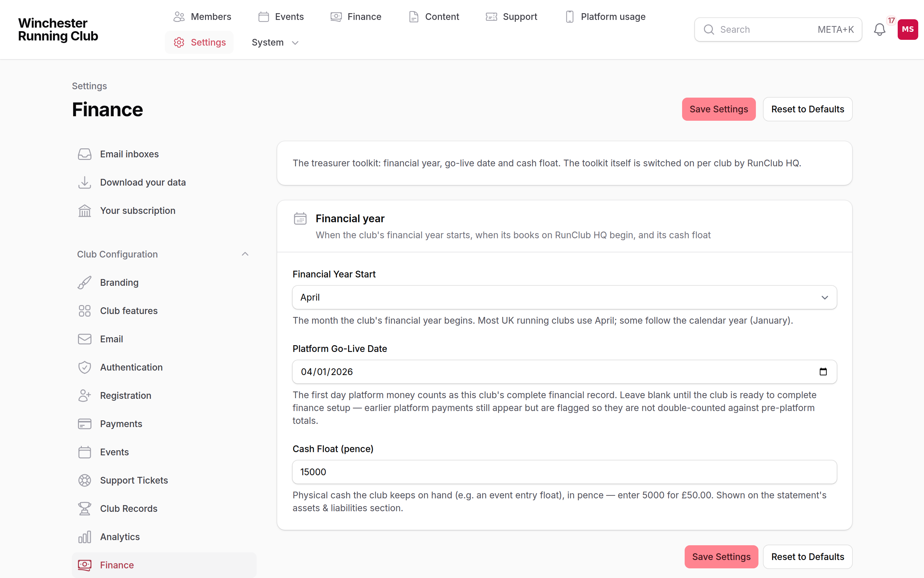The height and width of the screenshot is (578, 924).
Task: Click the Authentication shield icon
Action: tap(84, 367)
